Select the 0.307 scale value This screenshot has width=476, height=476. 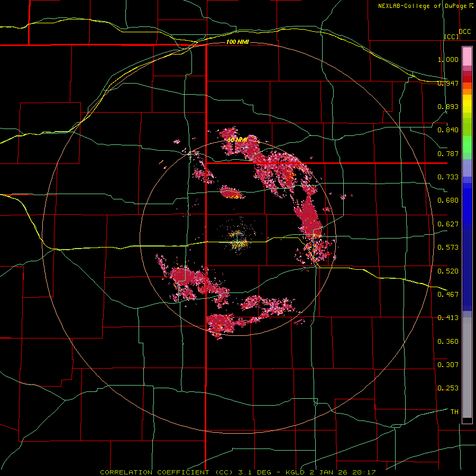[x=448, y=365]
